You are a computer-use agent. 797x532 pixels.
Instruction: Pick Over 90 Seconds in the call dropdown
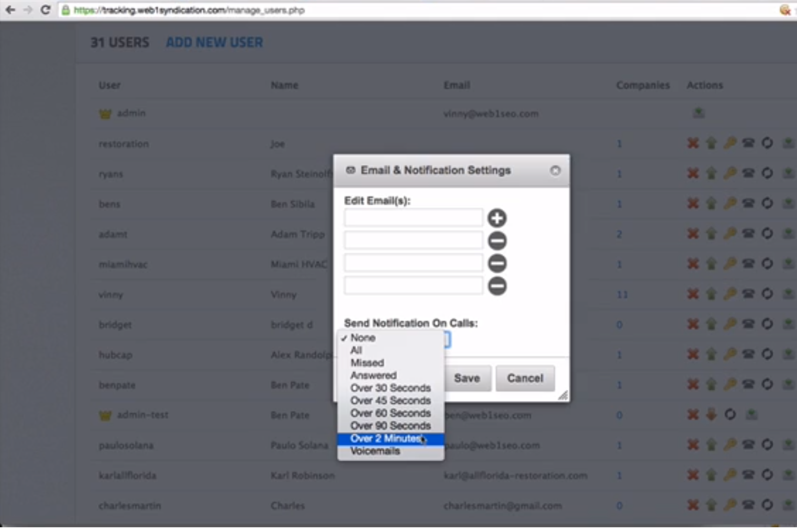point(391,426)
